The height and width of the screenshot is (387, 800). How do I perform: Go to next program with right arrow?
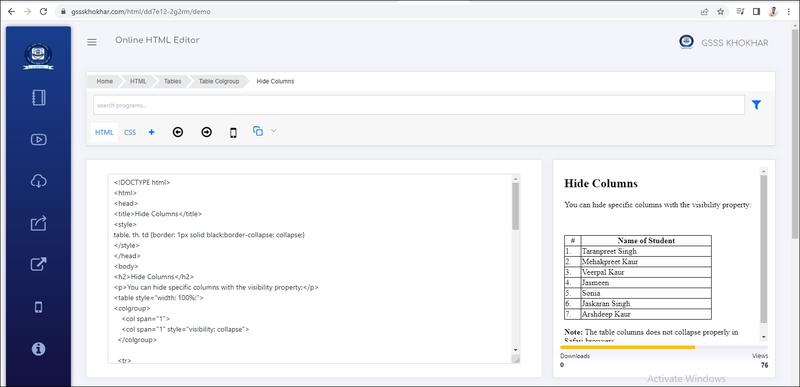tap(207, 132)
